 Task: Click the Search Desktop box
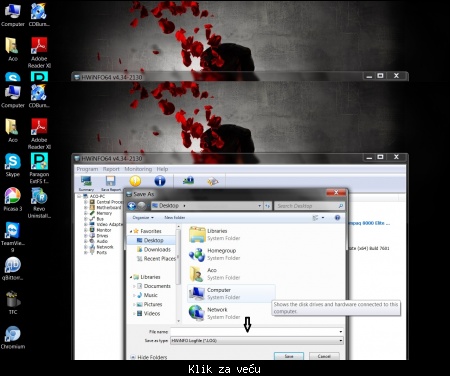pyautogui.click(x=309, y=206)
